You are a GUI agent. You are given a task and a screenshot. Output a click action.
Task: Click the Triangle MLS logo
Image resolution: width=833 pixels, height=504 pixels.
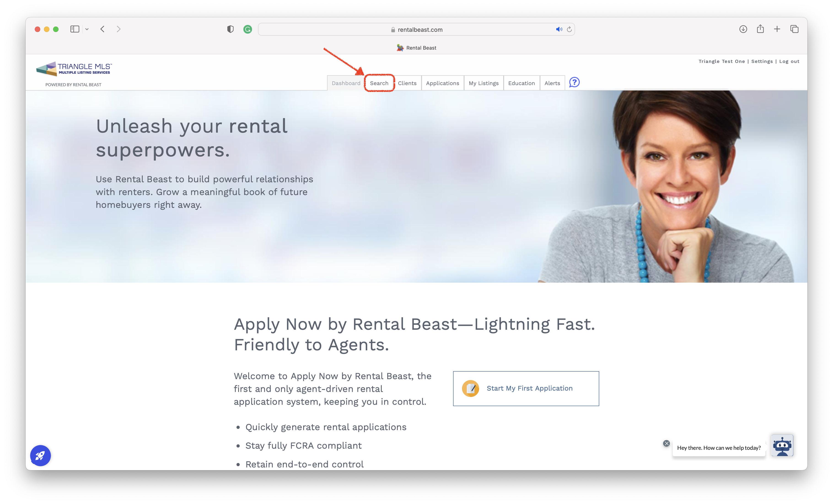pyautogui.click(x=74, y=69)
